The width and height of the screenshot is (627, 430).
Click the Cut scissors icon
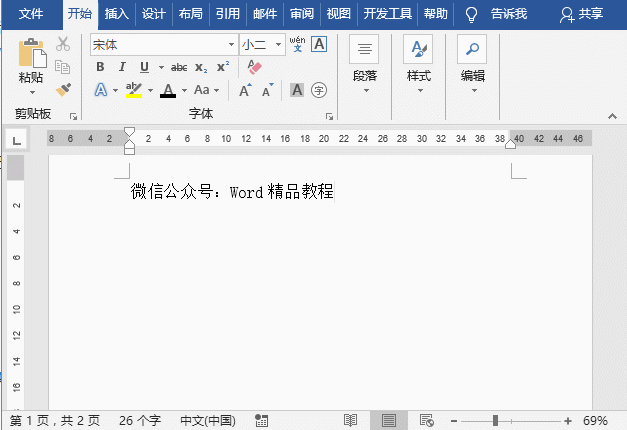(63, 44)
